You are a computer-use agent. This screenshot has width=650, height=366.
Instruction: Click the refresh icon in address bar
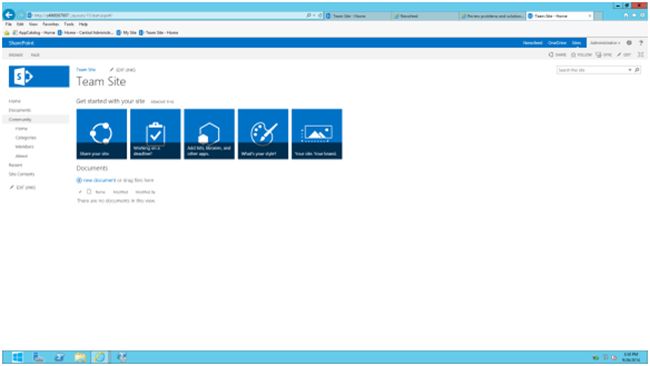click(x=320, y=15)
